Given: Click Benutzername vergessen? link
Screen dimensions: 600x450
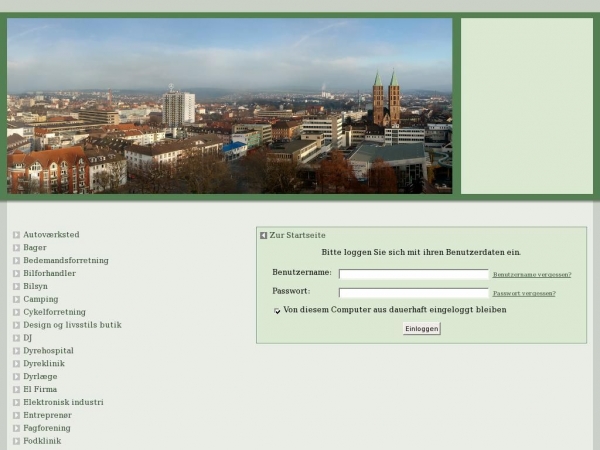Looking at the screenshot, I should click(532, 275).
